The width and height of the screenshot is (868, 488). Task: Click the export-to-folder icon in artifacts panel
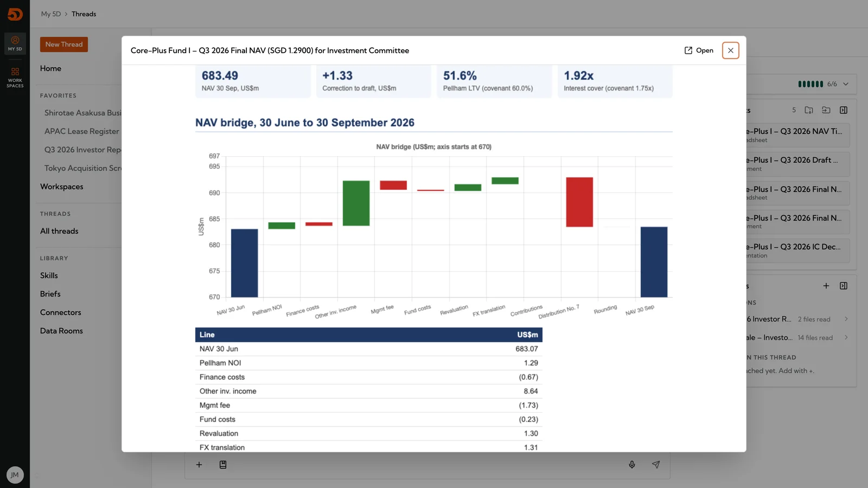coord(826,110)
